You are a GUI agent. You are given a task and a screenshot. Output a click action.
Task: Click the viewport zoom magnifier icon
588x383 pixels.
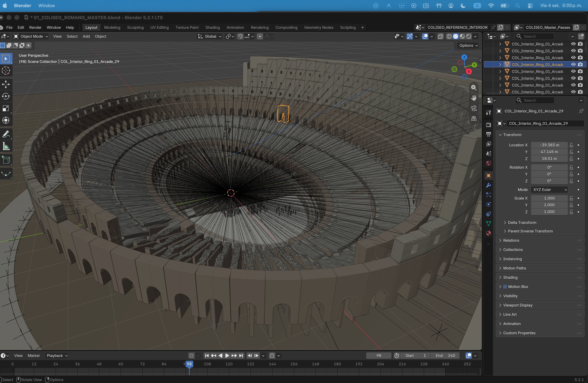[474, 87]
